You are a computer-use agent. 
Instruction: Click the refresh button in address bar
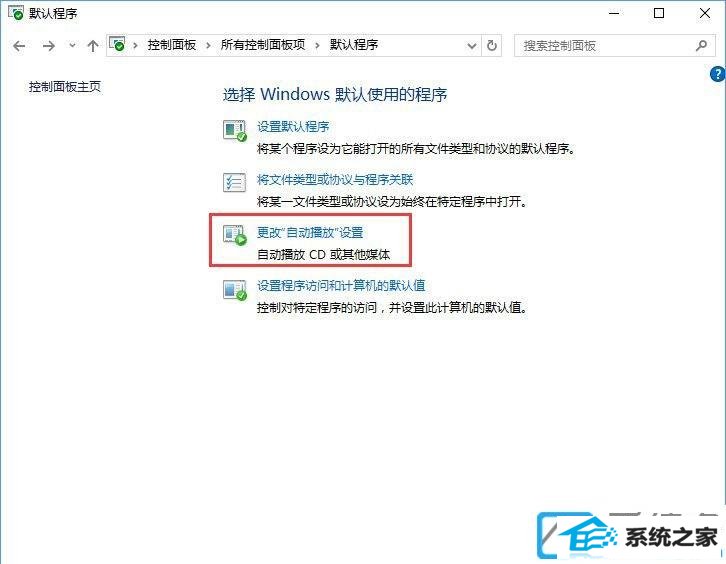coord(492,45)
